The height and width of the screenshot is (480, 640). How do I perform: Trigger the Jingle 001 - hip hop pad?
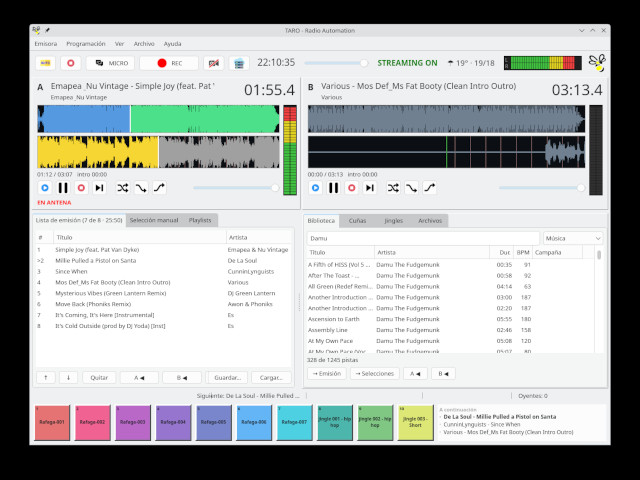(335, 422)
